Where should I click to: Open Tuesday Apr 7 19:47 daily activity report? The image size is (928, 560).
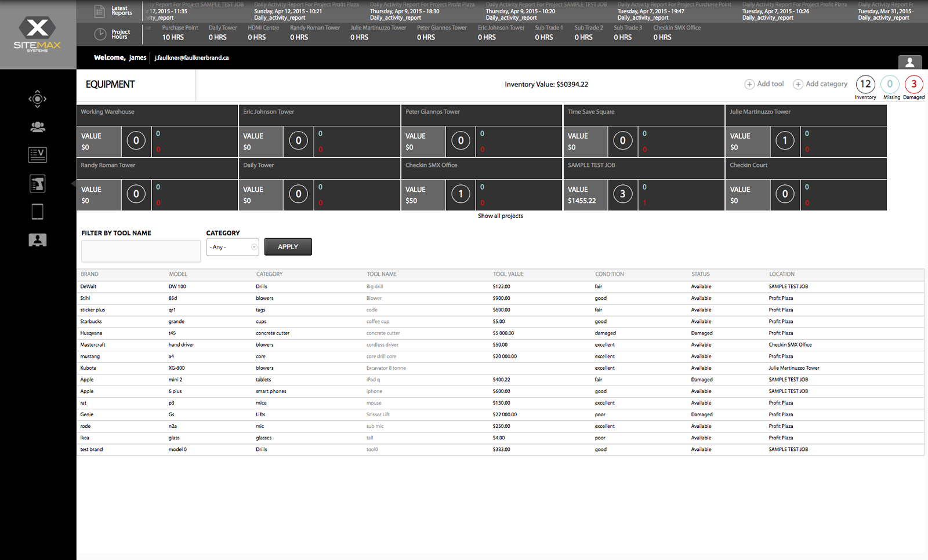point(675,11)
